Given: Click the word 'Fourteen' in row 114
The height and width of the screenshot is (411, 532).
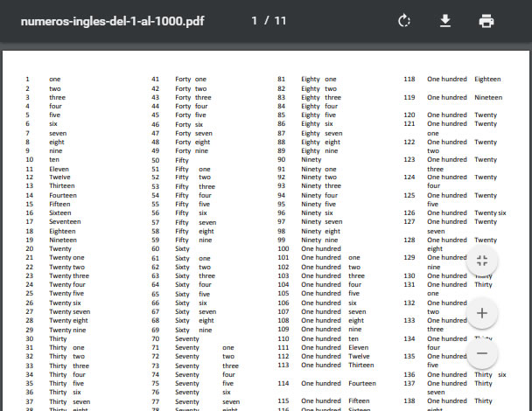Looking at the screenshot, I should coord(362,383).
